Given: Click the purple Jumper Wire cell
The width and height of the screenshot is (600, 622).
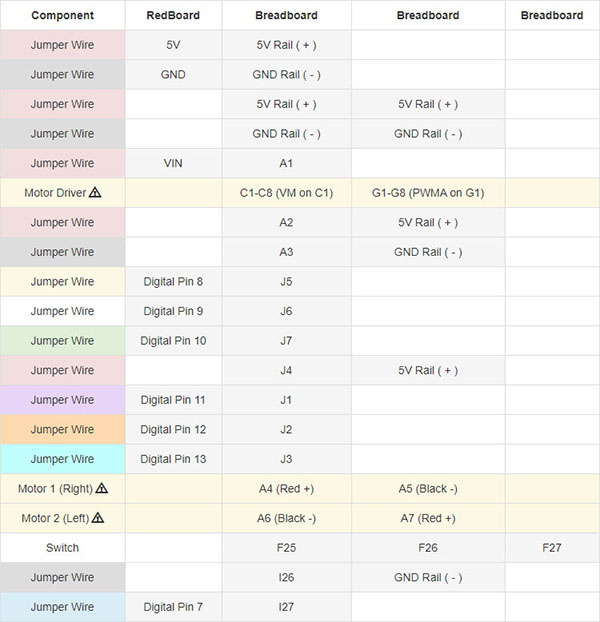Looking at the screenshot, I should [63, 400].
